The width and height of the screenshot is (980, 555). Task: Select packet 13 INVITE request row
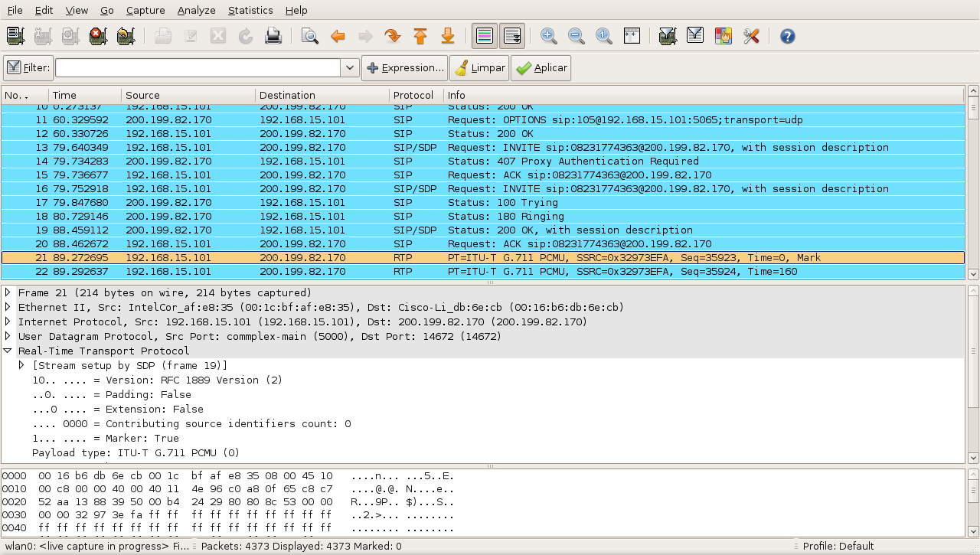[x=482, y=147]
